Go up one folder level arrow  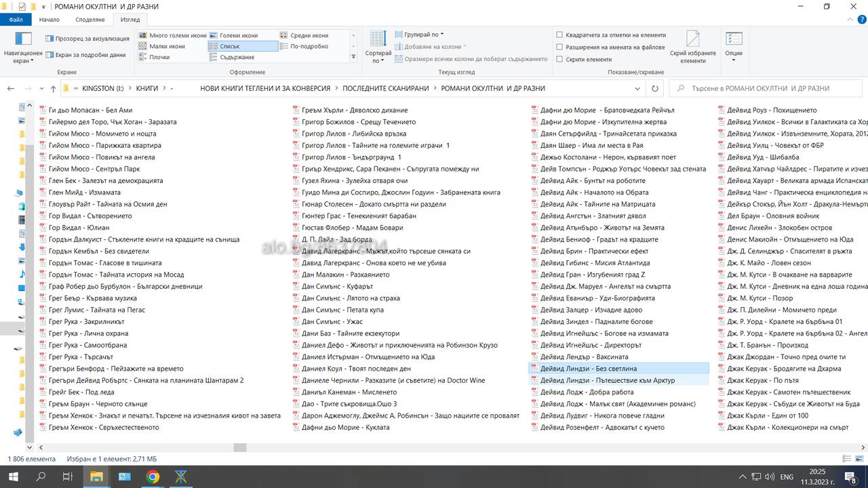coord(54,88)
